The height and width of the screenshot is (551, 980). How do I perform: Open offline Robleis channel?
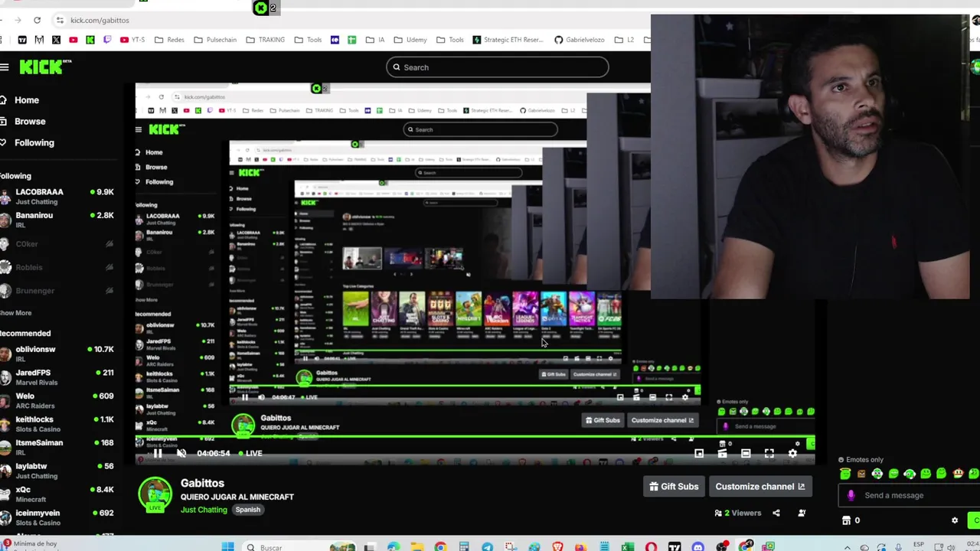(57, 267)
